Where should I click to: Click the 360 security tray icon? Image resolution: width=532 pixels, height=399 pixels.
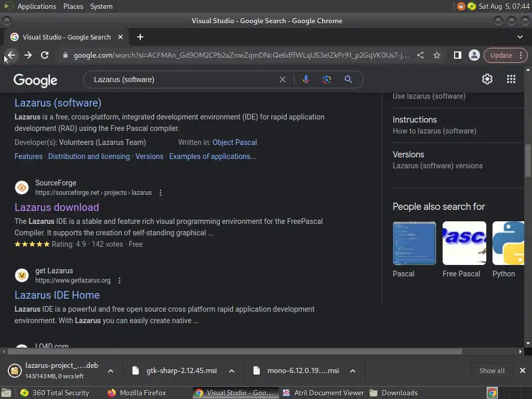click(472, 6)
